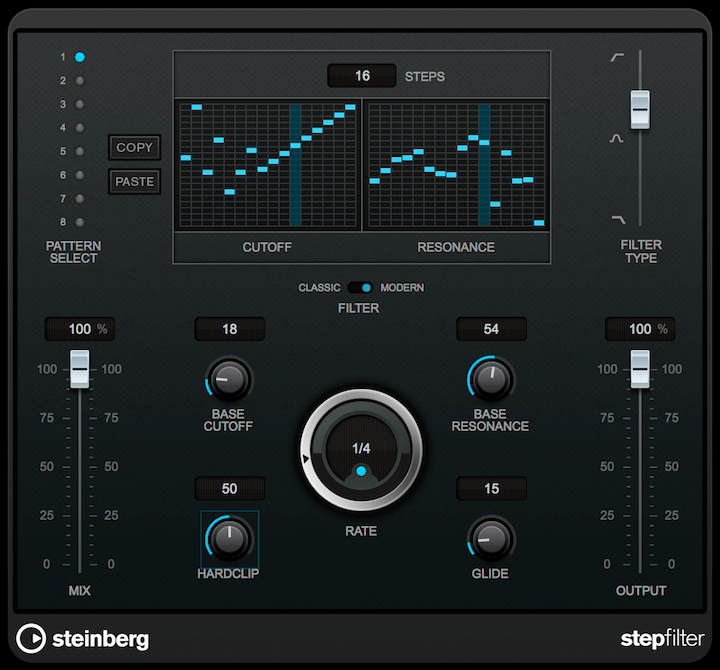Click the CUTOFF grid label
Screen dimensions: 720x670
pyautogui.click(x=267, y=248)
